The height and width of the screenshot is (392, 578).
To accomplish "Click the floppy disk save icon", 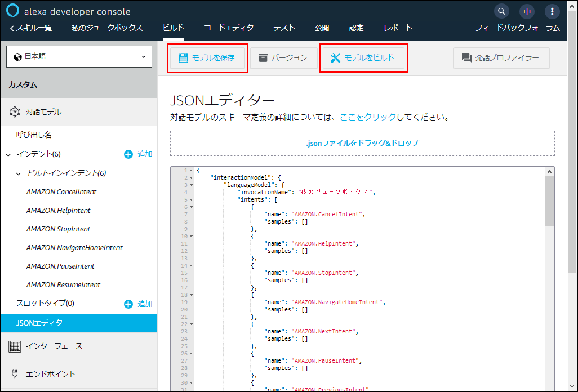I will point(183,58).
